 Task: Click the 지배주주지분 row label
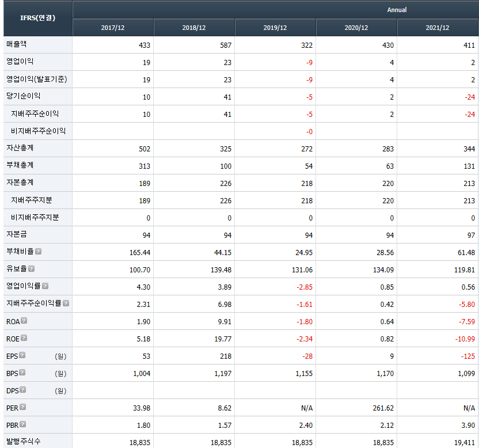[x=32, y=200]
